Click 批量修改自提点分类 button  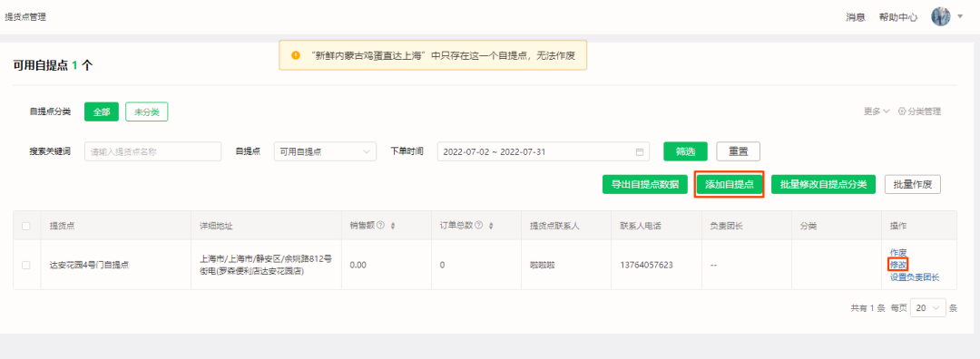click(823, 184)
